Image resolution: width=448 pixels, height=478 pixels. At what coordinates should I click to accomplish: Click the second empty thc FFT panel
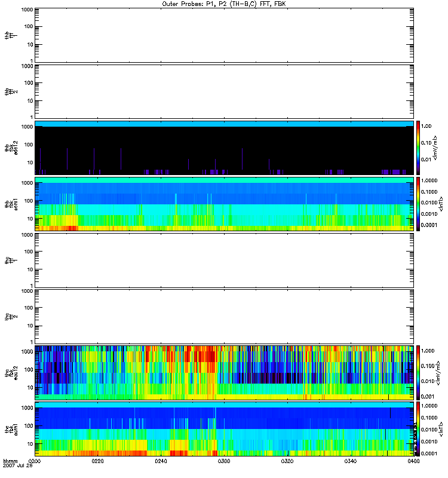click(x=223, y=316)
